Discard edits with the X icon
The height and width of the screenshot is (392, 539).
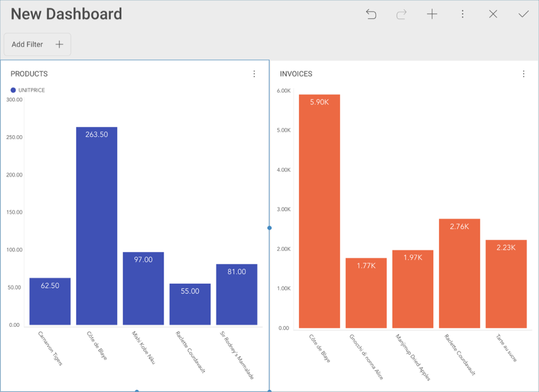493,14
